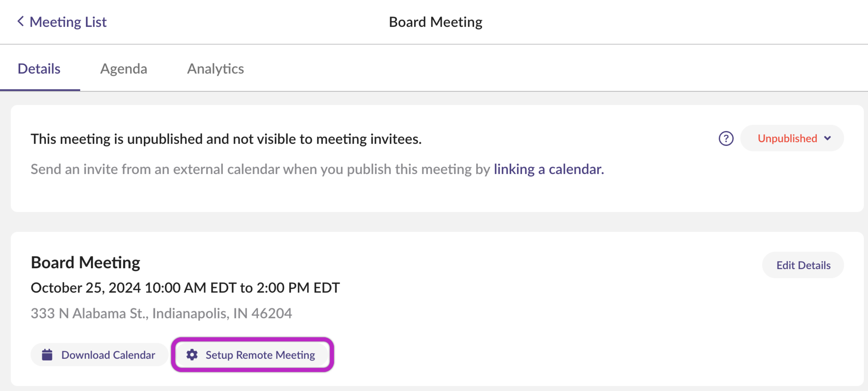The height and width of the screenshot is (391, 868).
Task: Open the Agenda tab
Action: (x=124, y=69)
